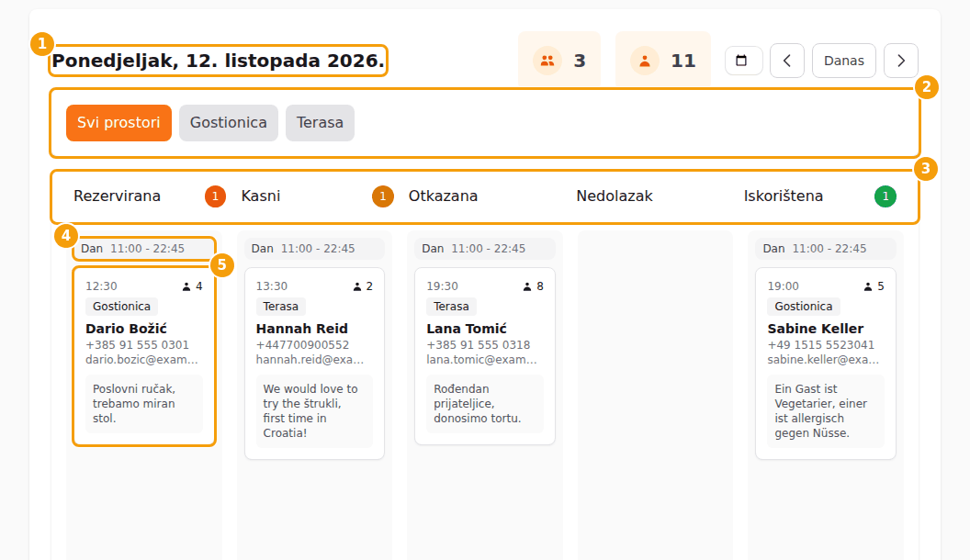Click the red Rezervirana count badge

(215, 196)
